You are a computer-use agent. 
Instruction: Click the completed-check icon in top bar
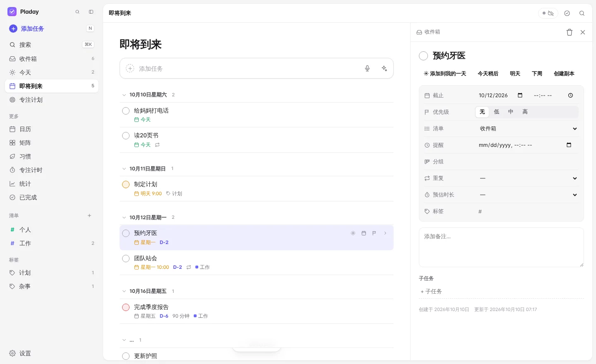click(x=567, y=13)
